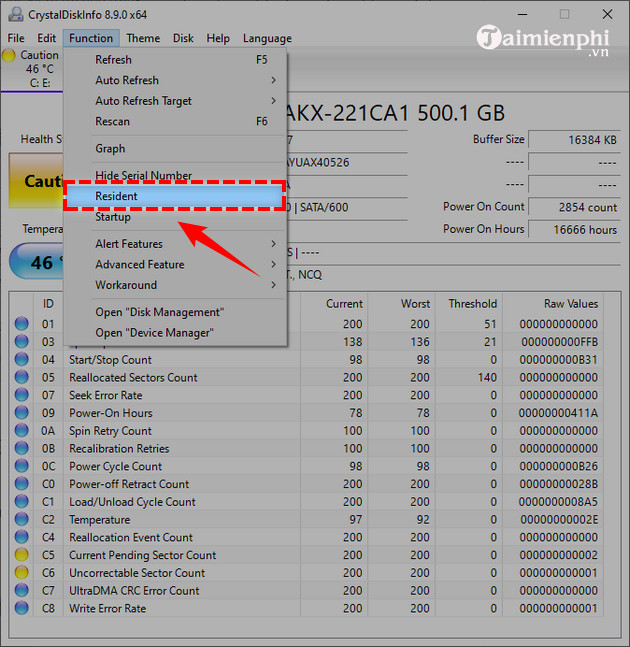Click yellow orb beside Uncorrectable Sector Count

coord(21,572)
